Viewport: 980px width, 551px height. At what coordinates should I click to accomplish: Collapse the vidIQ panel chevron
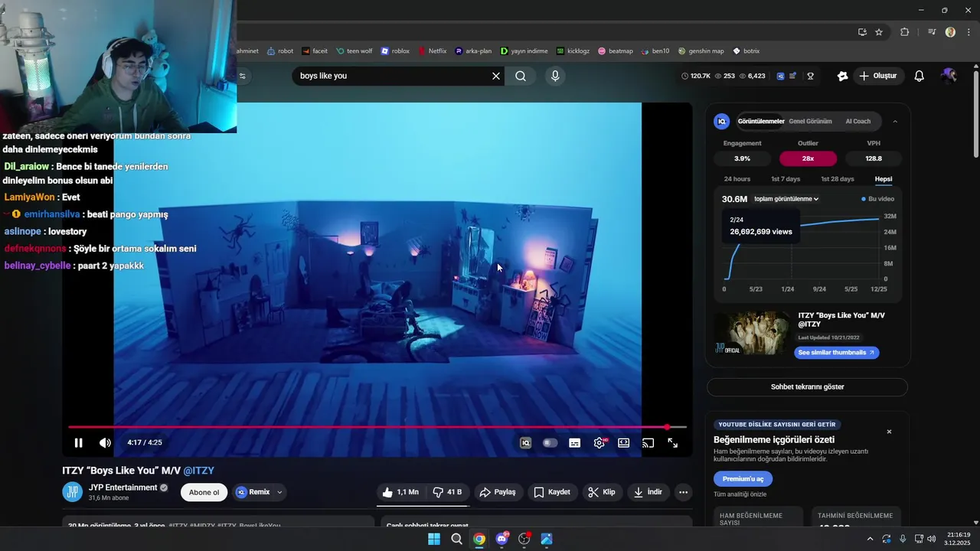click(895, 121)
